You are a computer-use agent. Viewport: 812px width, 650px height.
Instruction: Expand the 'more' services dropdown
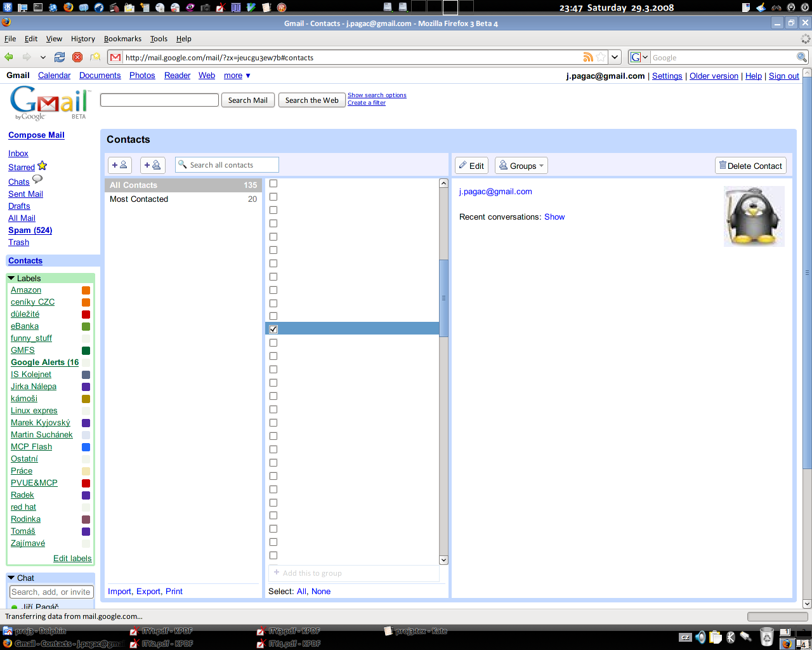point(237,76)
